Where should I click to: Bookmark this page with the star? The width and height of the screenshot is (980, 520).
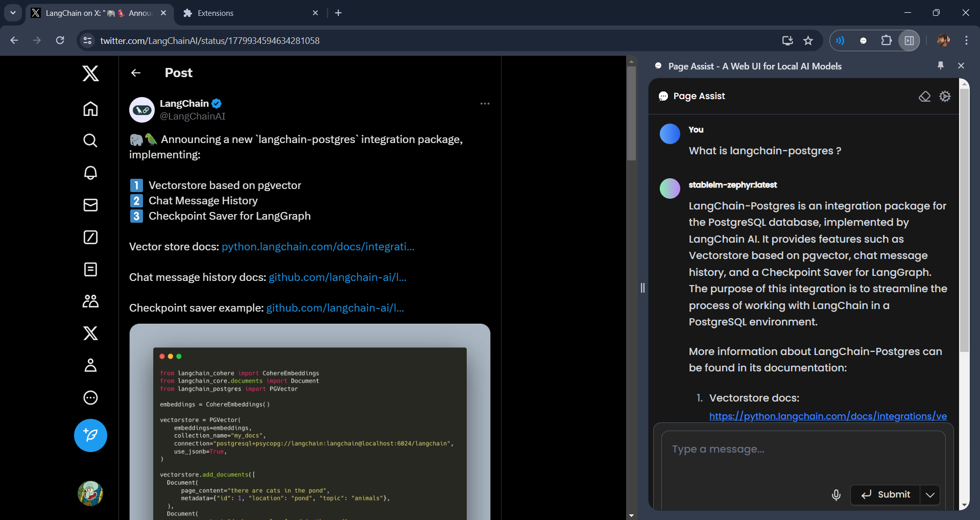(808, 40)
